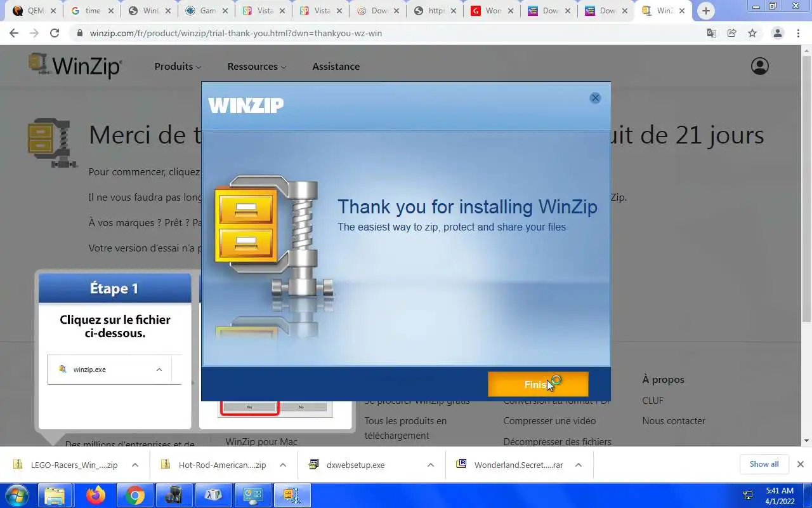This screenshot has height=508, width=812.
Task: Click the WinZip logo on the webpage
Action: 75,66
